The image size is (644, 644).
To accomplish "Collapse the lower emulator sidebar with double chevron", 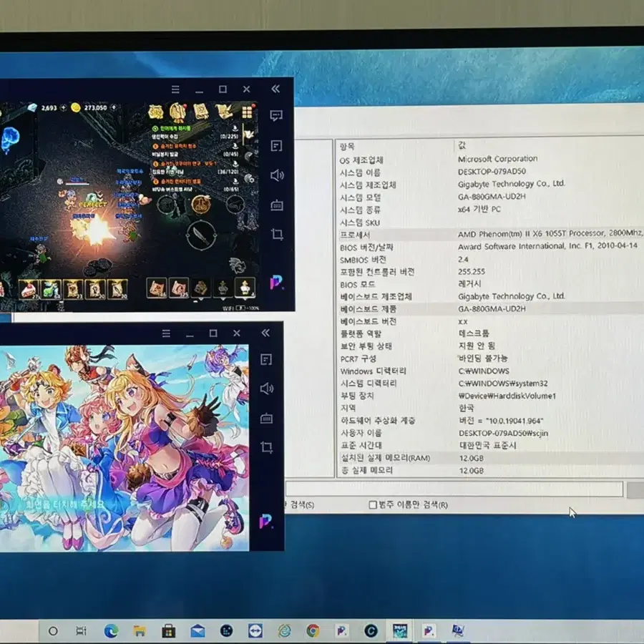I will click(265, 333).
